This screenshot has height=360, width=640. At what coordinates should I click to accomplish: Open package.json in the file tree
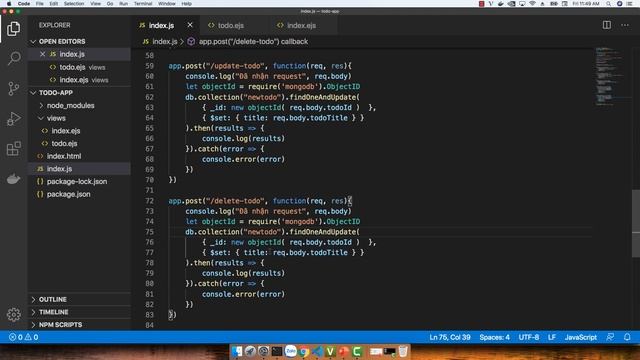click(x=69, y=194)
